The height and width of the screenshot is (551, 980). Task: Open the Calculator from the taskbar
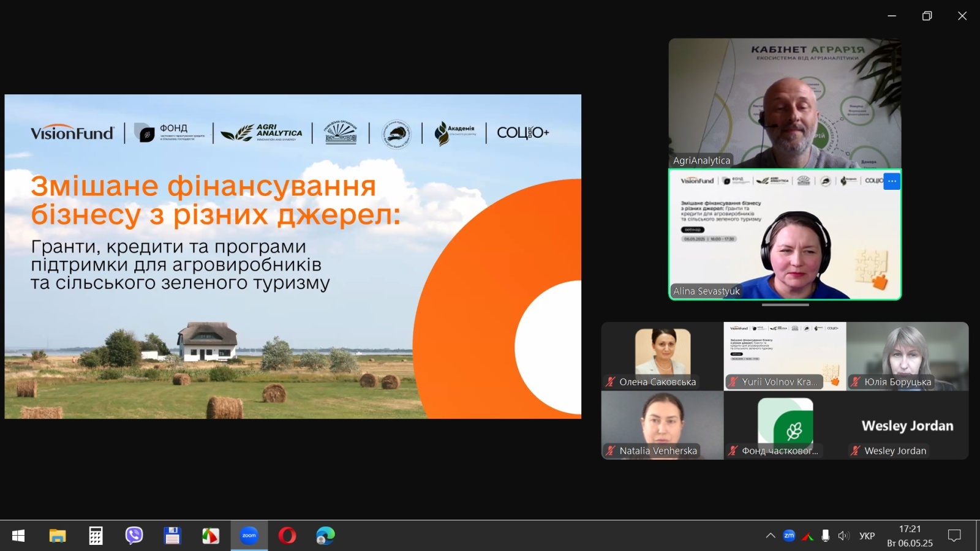pos(96,536)
